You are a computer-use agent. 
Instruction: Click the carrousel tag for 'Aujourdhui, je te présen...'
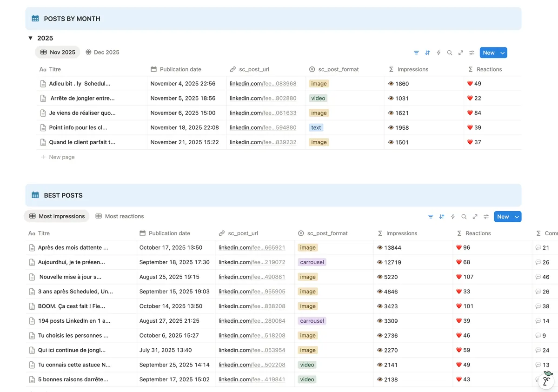click(312, 262)
